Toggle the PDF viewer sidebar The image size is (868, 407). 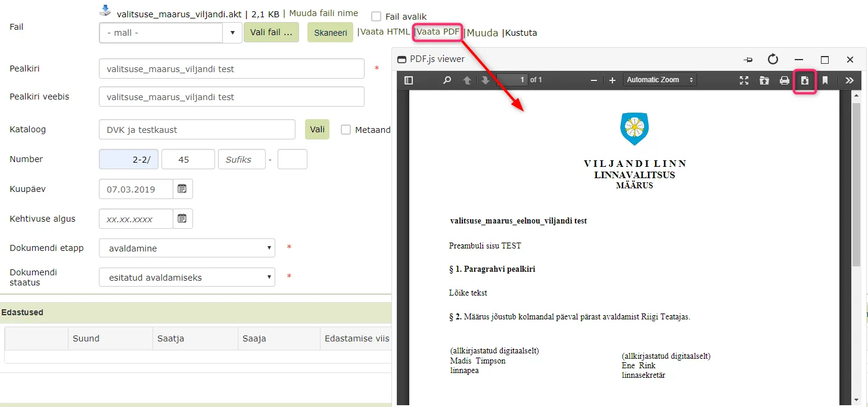pyautogui.click(x=409, y=80)
